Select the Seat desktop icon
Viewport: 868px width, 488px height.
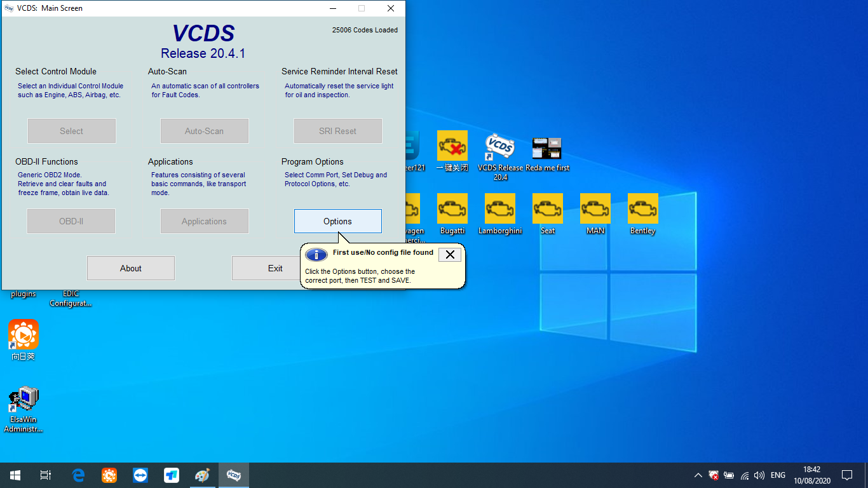coord(548,214)
